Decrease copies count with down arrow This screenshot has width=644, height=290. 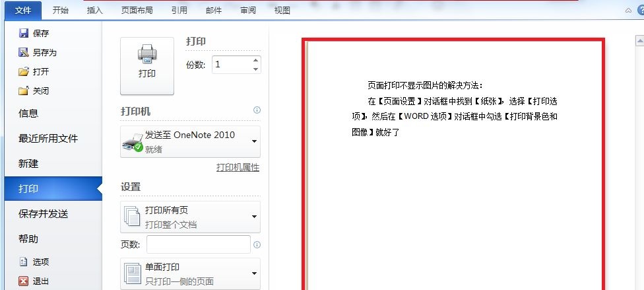(255, 68)
